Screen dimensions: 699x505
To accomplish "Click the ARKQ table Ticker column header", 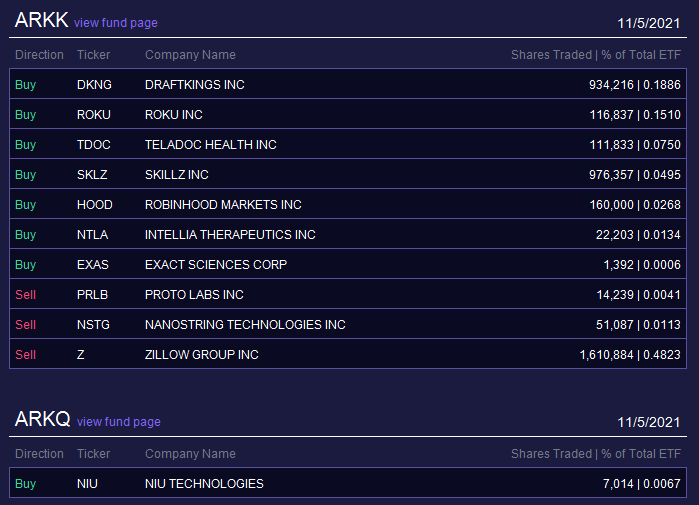I will click(x=93, y=454).
